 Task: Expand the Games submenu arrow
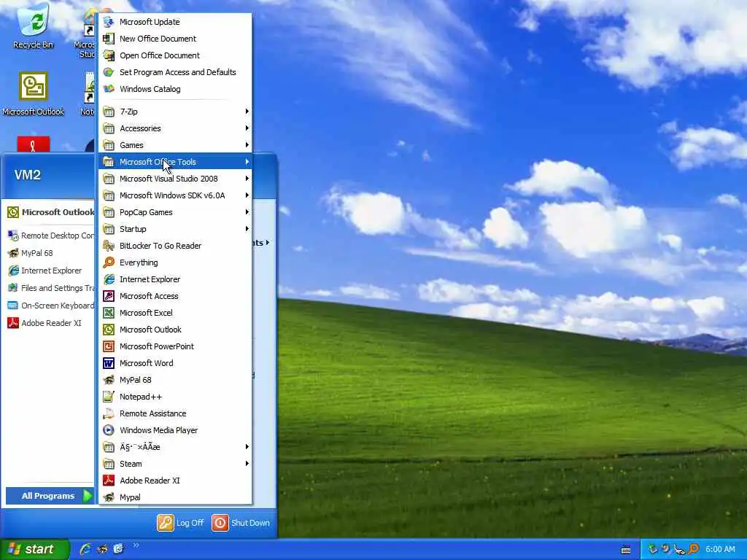(x=247, y=145)
